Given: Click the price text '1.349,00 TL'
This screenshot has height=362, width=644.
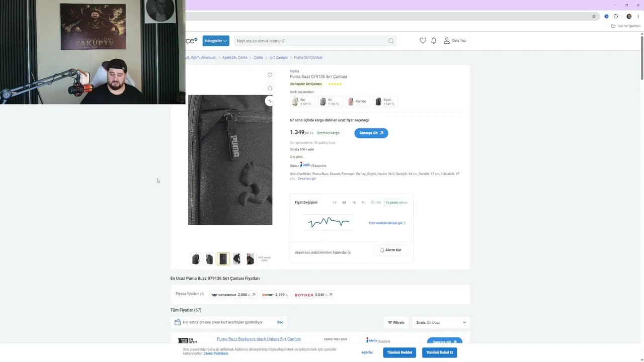Looking at the screenshot, I should coord(301,132).
